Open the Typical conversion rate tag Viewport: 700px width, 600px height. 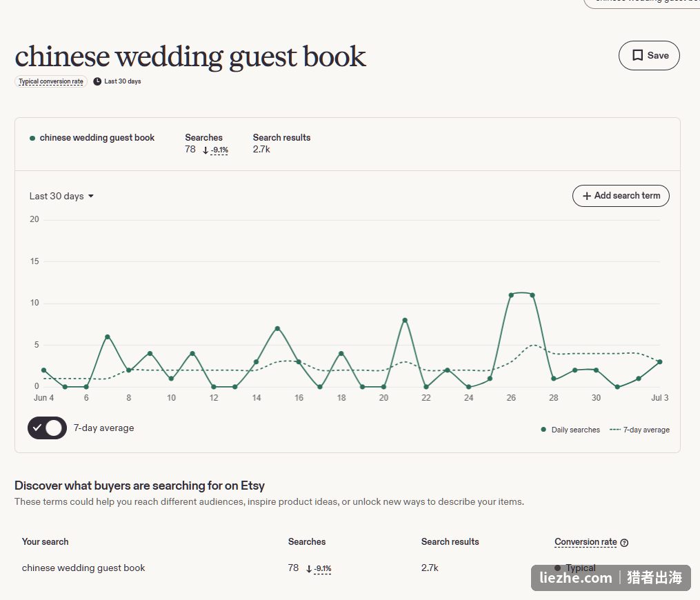(x=51, y=81)
